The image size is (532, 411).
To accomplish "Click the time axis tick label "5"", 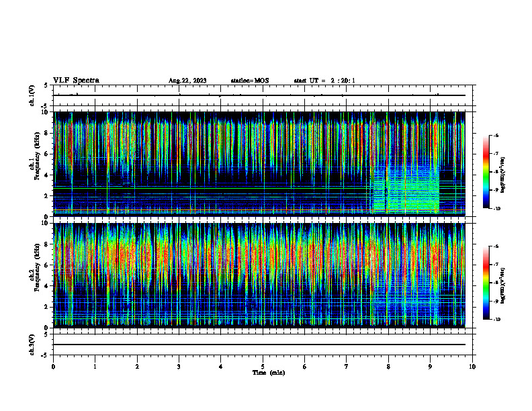I will 263,367.
